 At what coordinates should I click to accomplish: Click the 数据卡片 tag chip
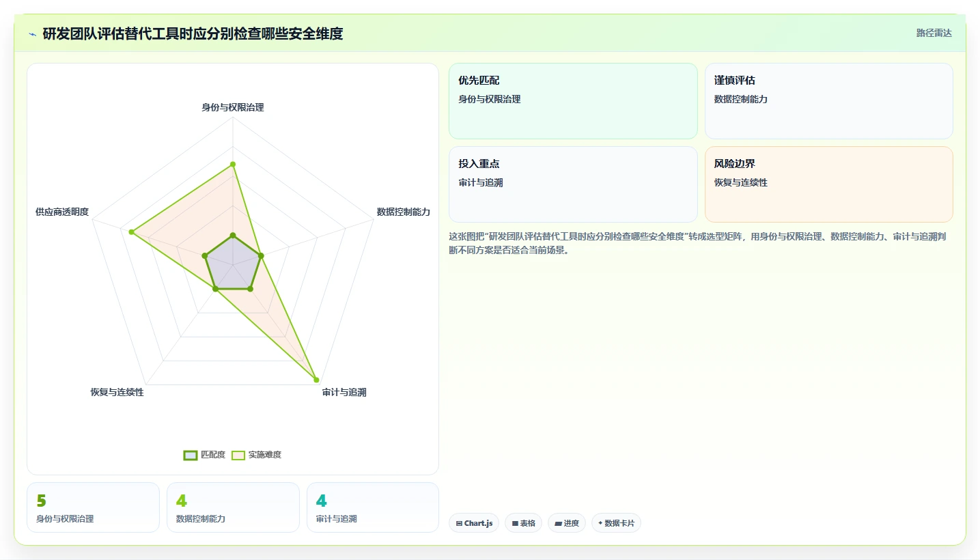tap(616, 523)
